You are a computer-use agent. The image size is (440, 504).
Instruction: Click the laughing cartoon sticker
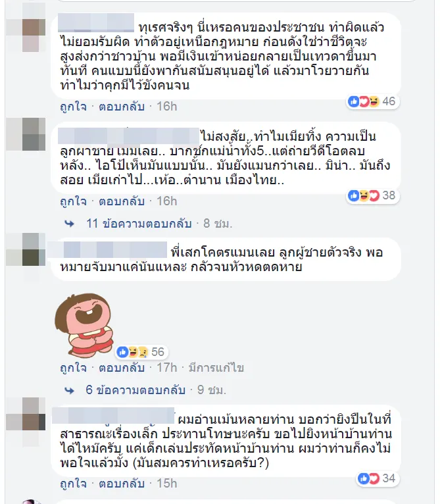tap(85, 324)
